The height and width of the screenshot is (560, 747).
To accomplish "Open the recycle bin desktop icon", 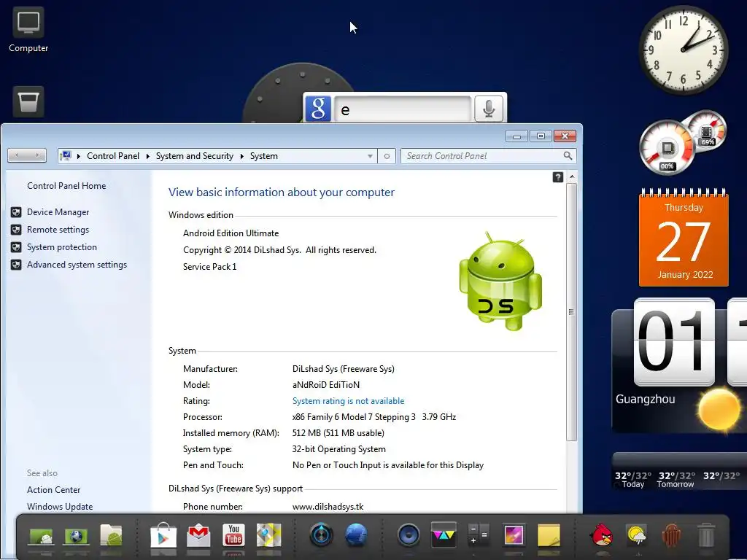I will [28, 101].
